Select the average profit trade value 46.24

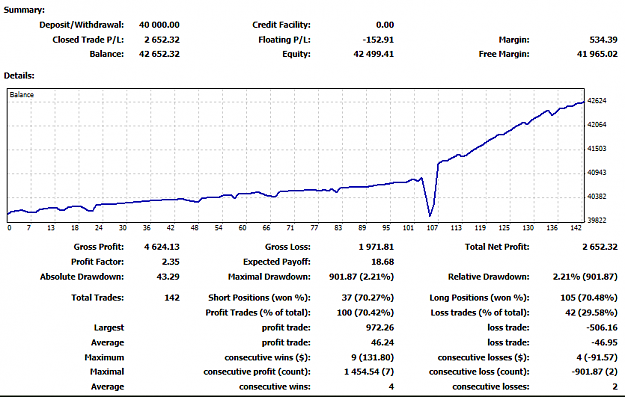[382, 342]
